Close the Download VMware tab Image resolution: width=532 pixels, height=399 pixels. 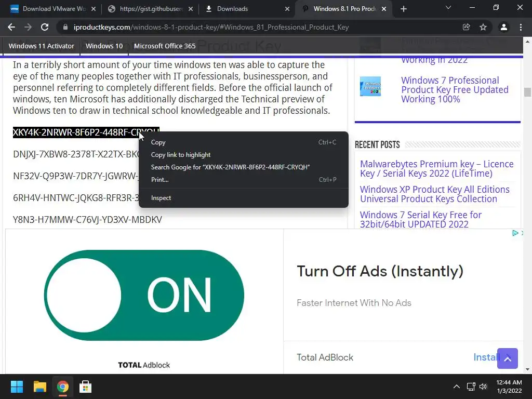pyautogui.click(x=94, y=9)
